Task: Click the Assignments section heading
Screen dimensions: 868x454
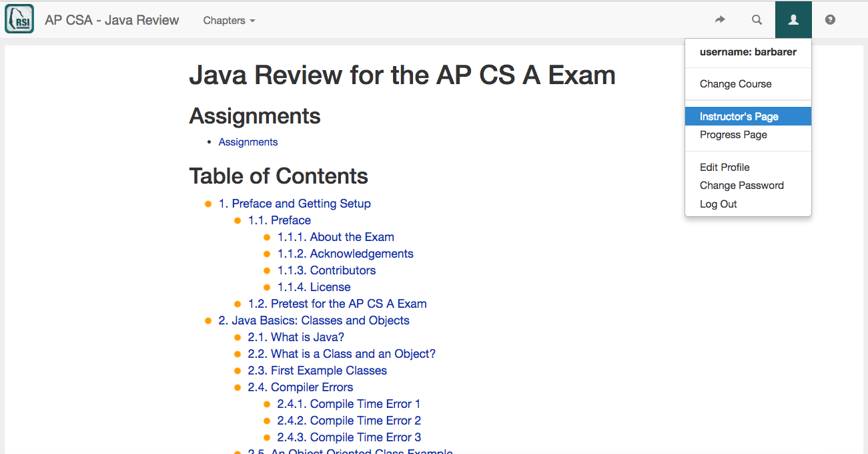Action: [x=255, y=116]
